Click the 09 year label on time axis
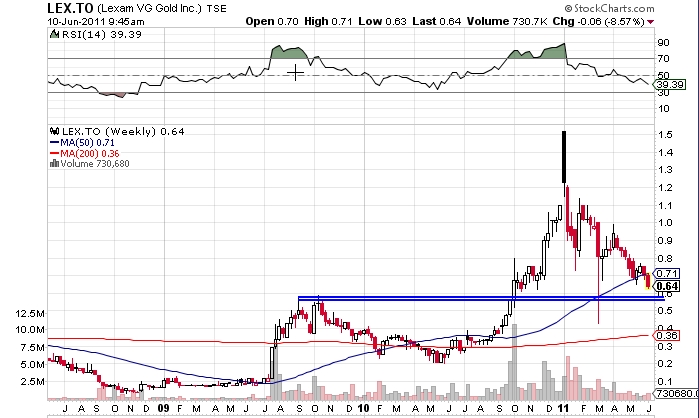Image resolution: width=699 pixels, height=418 pixels. tap(164, 408)
